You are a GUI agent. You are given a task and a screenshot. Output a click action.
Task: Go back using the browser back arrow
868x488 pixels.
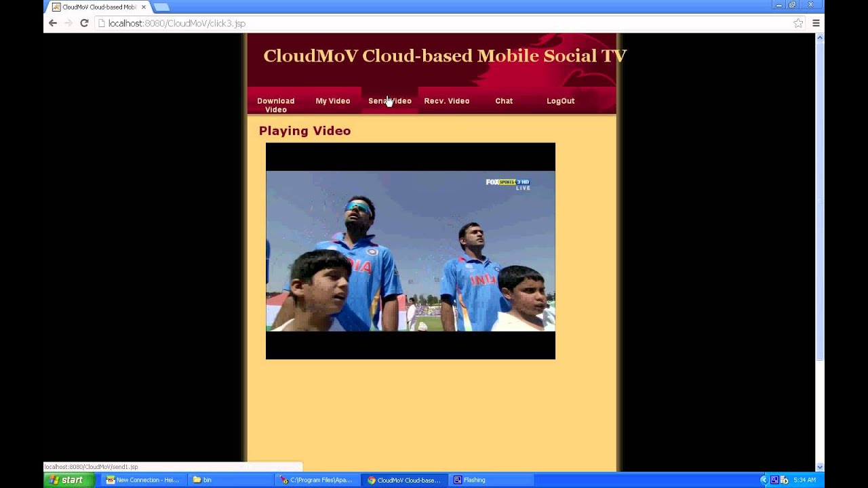(x=53, y=23)
